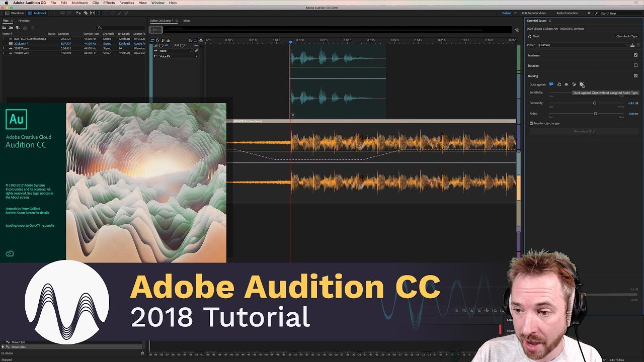Select the Razor tool in toolbar
Screen dimensions: 644x362
[x=86, y=13]
